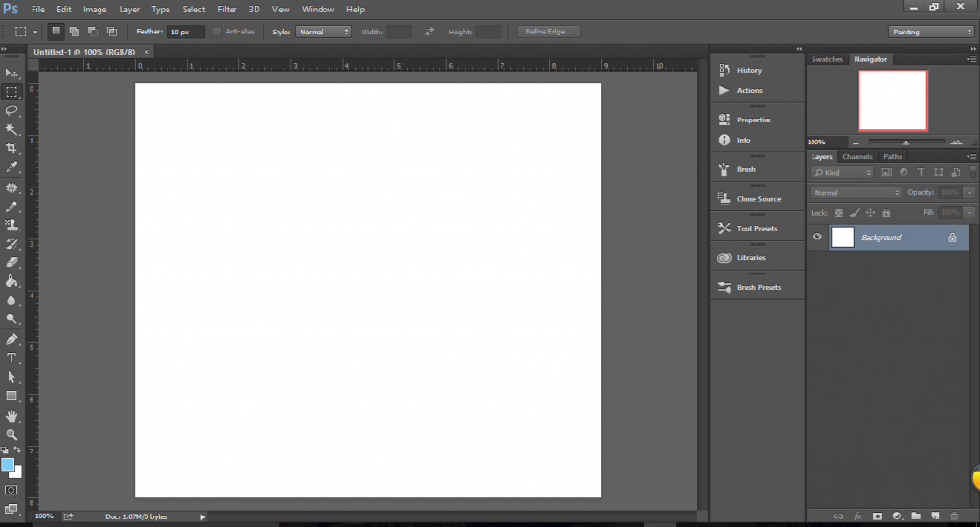Hide the Background layer visibility eye
The width and height of the screenshot is (980, 527).
(817, 236)
